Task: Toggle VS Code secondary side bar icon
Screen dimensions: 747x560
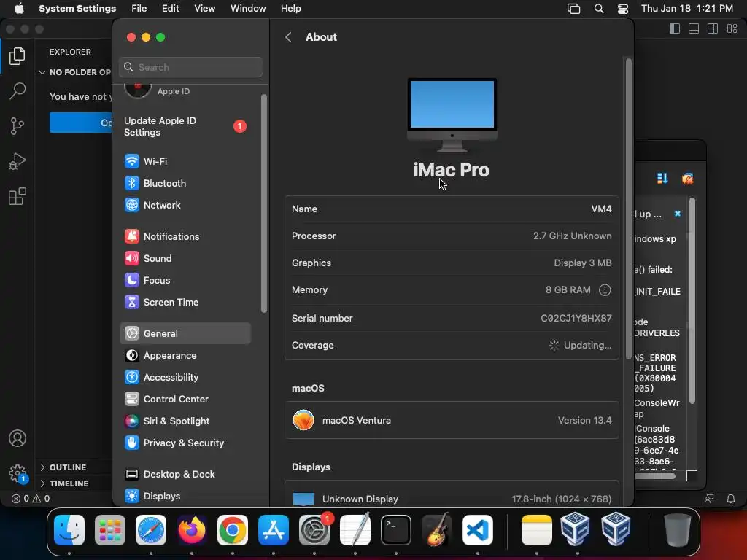Action: pyautogui.click(x=713, y=28)
